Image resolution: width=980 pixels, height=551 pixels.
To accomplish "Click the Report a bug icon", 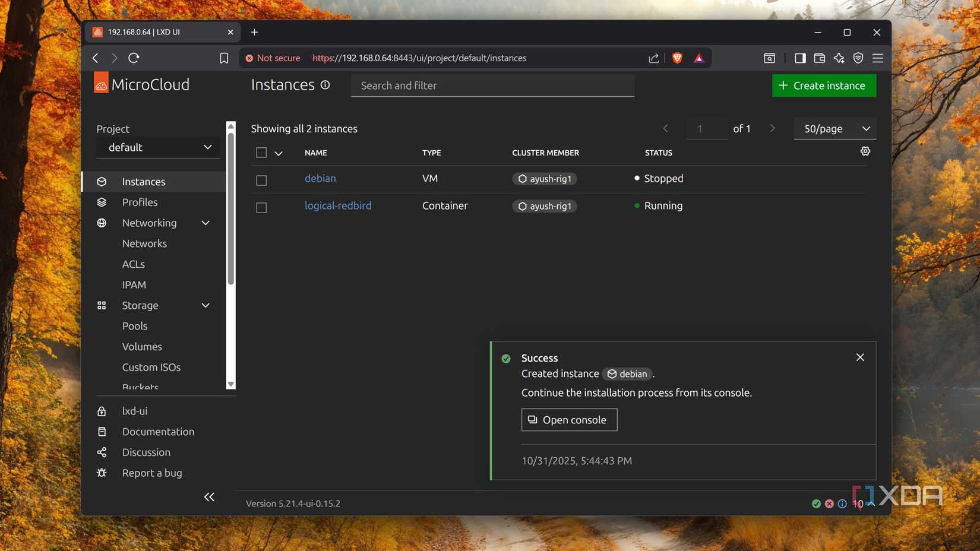I will pyautogui.click(x=102, y=473).
